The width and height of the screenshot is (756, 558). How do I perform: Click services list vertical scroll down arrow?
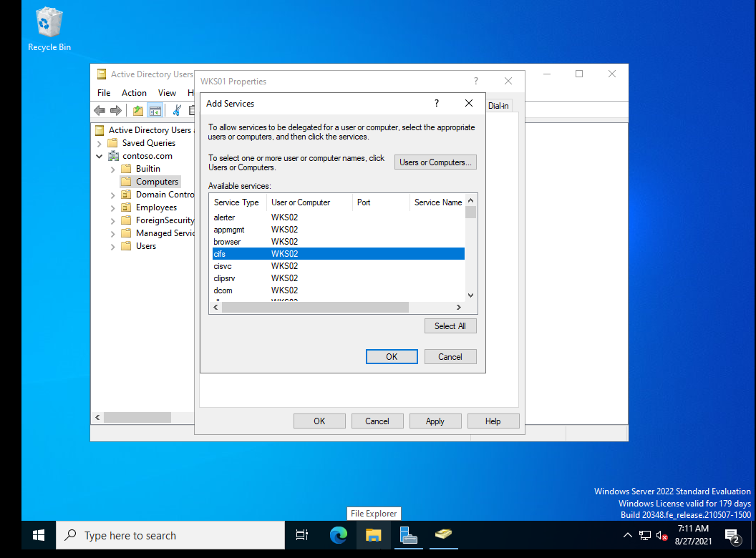coord(471,295)
